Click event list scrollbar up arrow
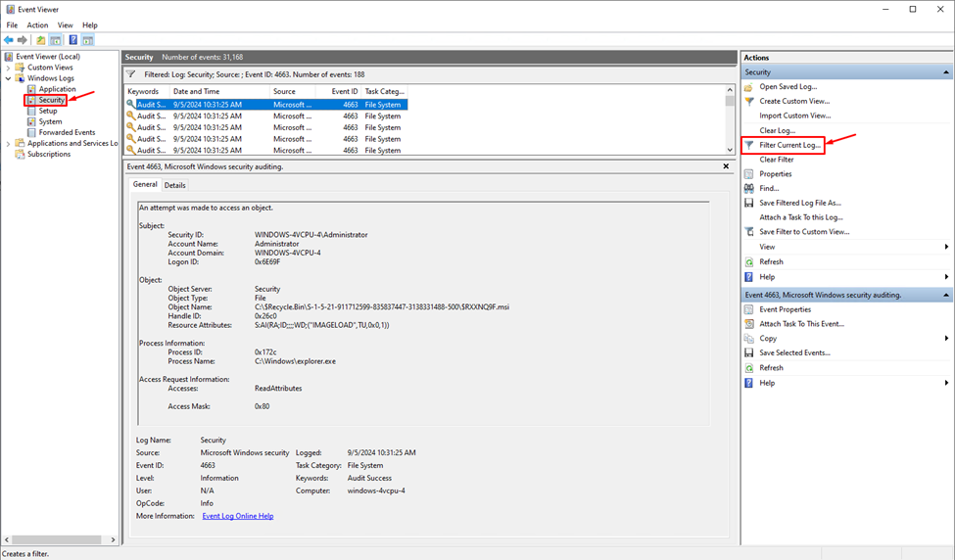955x560 pixels. (730, 89)
